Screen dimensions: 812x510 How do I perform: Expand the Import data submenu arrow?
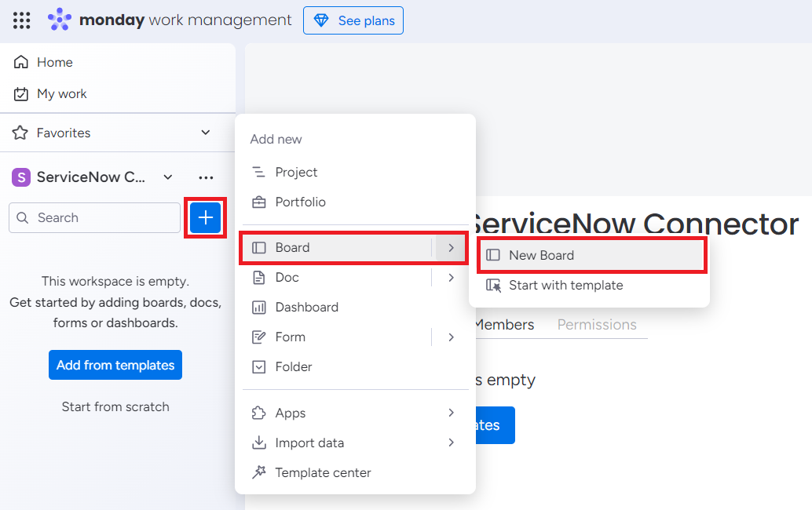click(x=451, y=443)
